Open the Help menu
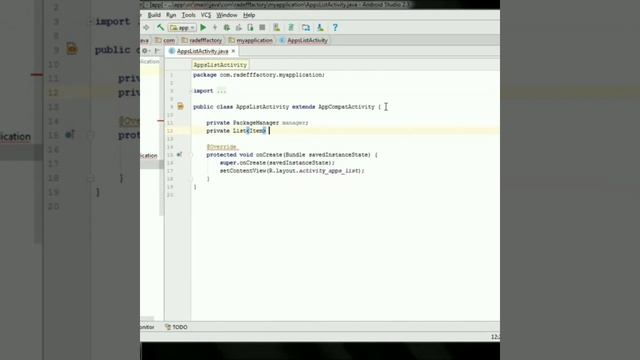The height and width of the screenshot is (360, 640). coord(249,15)
